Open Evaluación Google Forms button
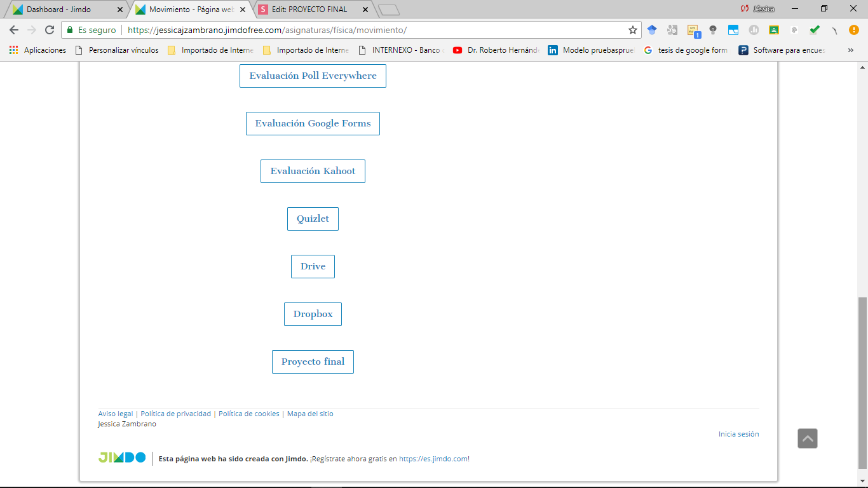This screenshot has height=488, width=868. 313,123
